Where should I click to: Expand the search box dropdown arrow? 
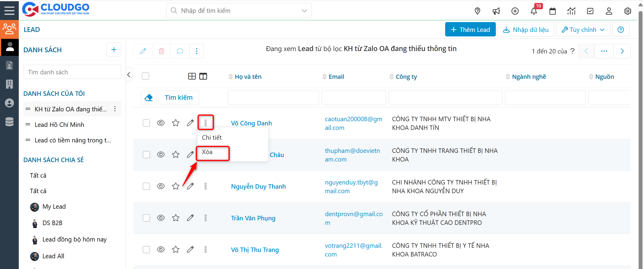point(304,11)
